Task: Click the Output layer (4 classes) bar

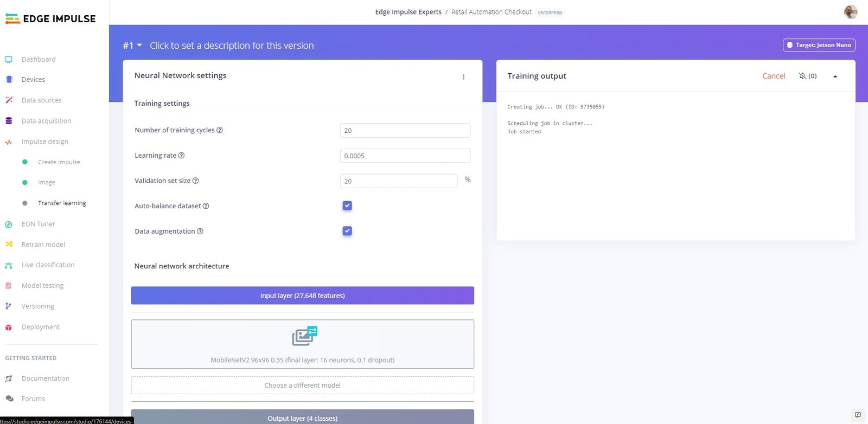Action: 302,417
